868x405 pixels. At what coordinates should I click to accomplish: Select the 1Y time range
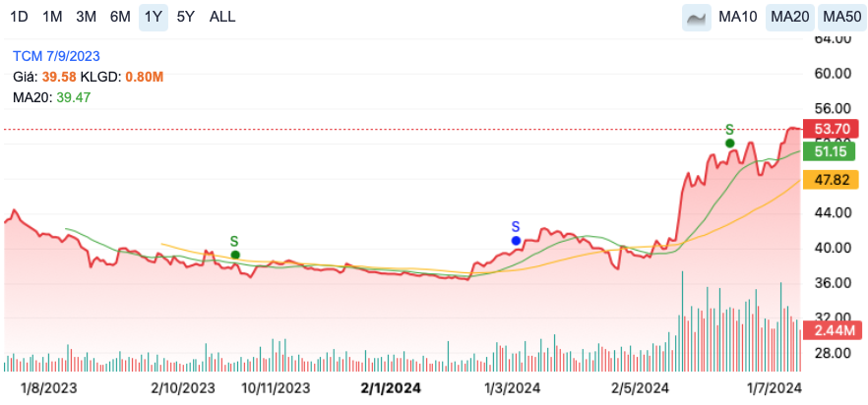(x=153, y=17)
